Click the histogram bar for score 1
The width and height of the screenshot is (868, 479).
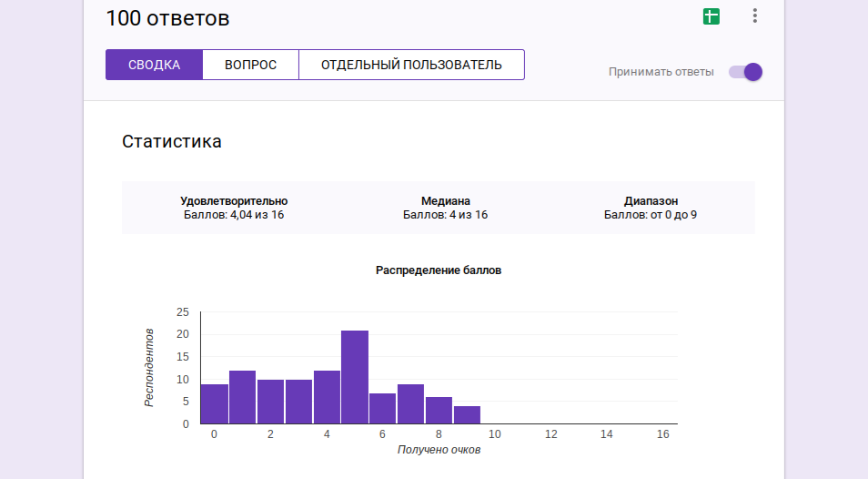(242, 397)
